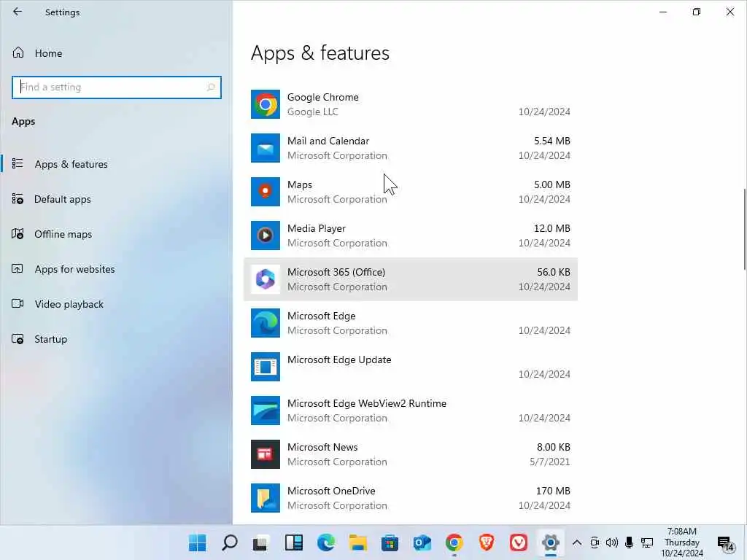Open File Explorer from taskbar
This screenshot has height=560, width=747.
coord(357,542)
